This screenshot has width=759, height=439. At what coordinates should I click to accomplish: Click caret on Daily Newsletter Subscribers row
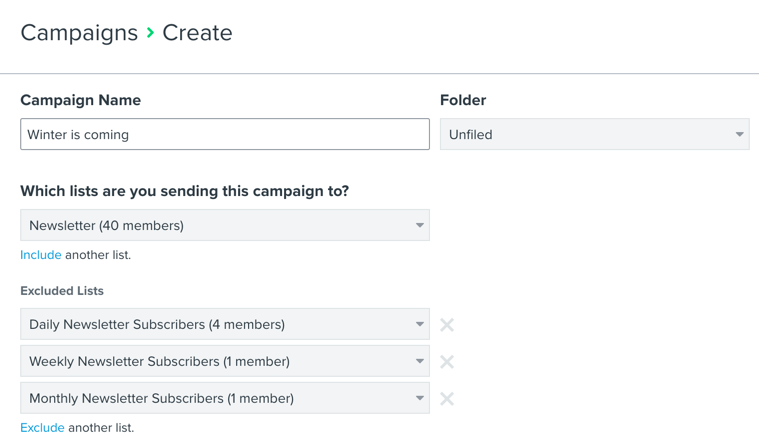coord(419,324)
